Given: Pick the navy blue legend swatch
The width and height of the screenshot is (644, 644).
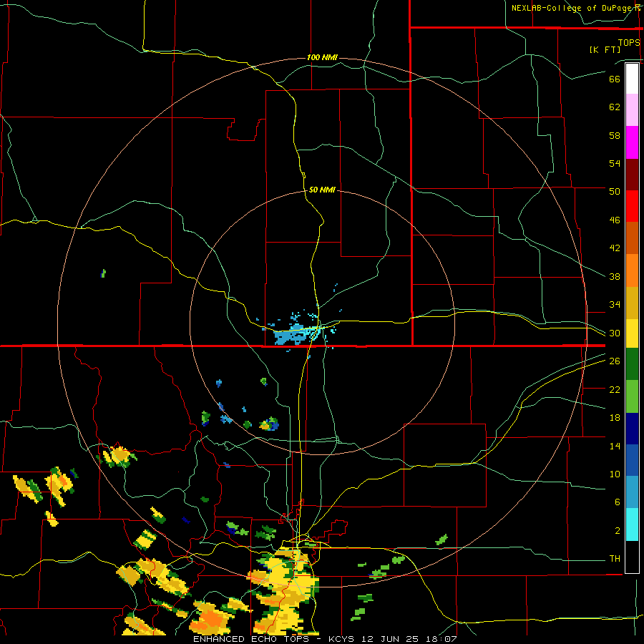Looking at the screenshot, I should (632, 429).
